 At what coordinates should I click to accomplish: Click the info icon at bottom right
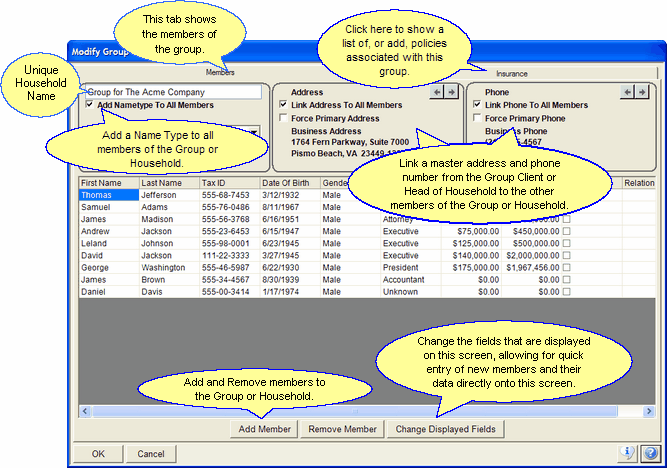(628, 453)
